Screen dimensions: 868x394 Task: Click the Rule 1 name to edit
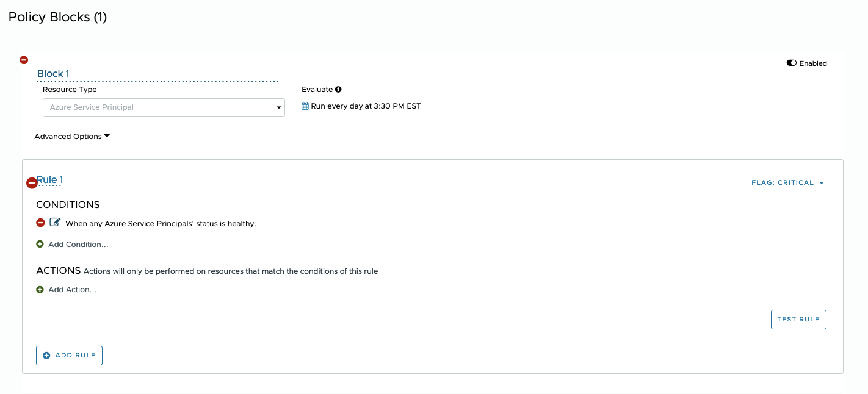[51, 180]
